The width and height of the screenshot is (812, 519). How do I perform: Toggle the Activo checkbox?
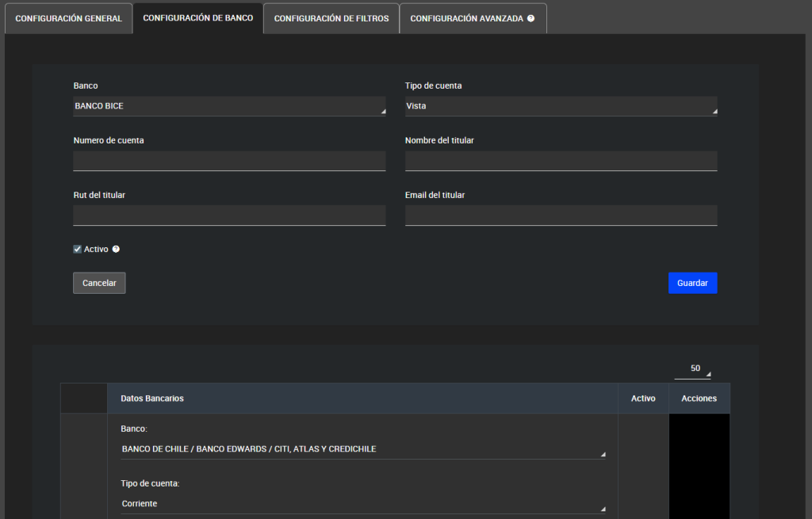(78, 249)
